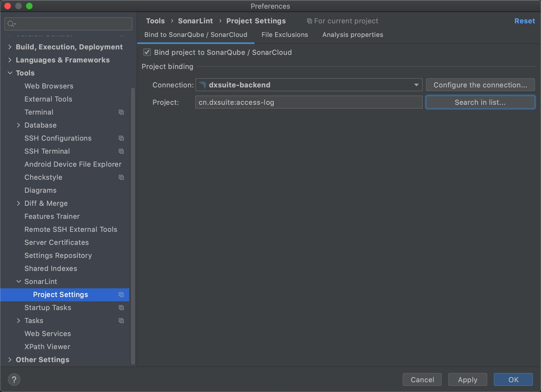Collapse the Tools section

pyautogui.click(x=10, y=73)
